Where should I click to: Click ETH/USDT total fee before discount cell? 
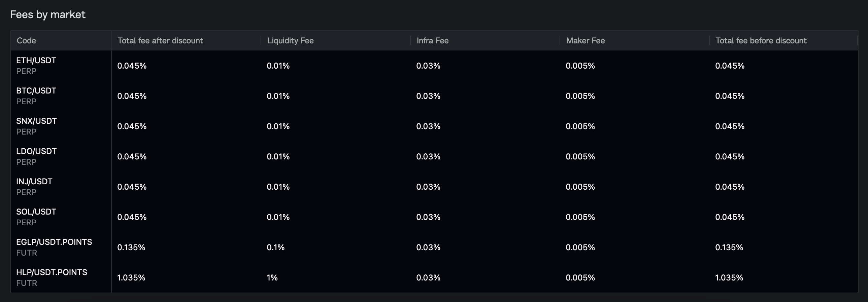pos(730,66)
